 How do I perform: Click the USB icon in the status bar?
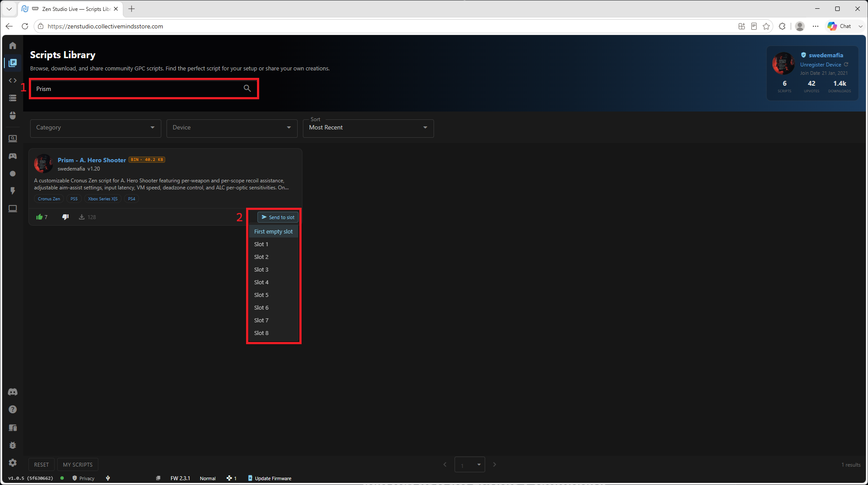pos(108,478)
